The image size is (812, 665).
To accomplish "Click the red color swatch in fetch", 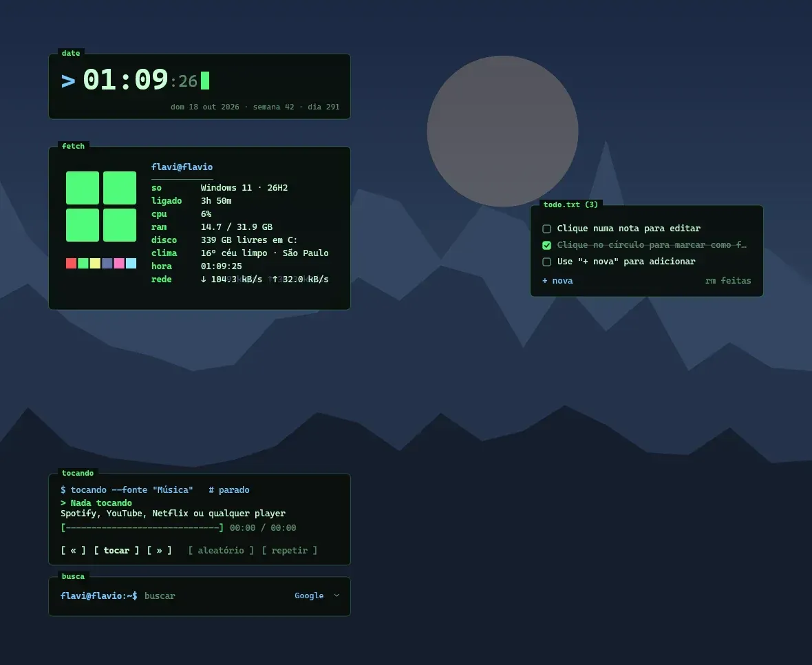I will [x=71, y=263].
